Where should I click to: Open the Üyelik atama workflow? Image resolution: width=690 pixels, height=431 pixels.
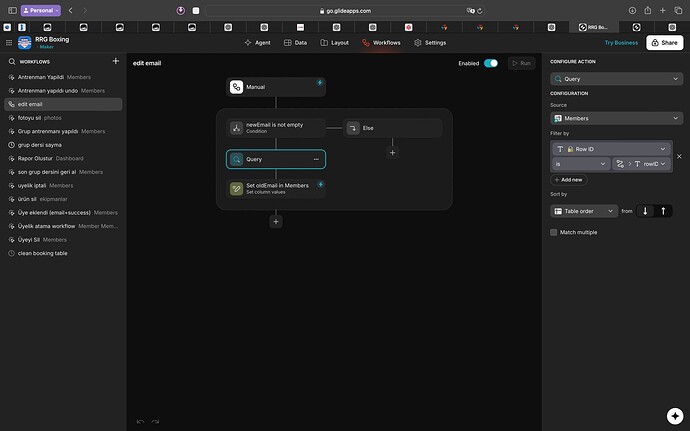(x=63, y=226)
